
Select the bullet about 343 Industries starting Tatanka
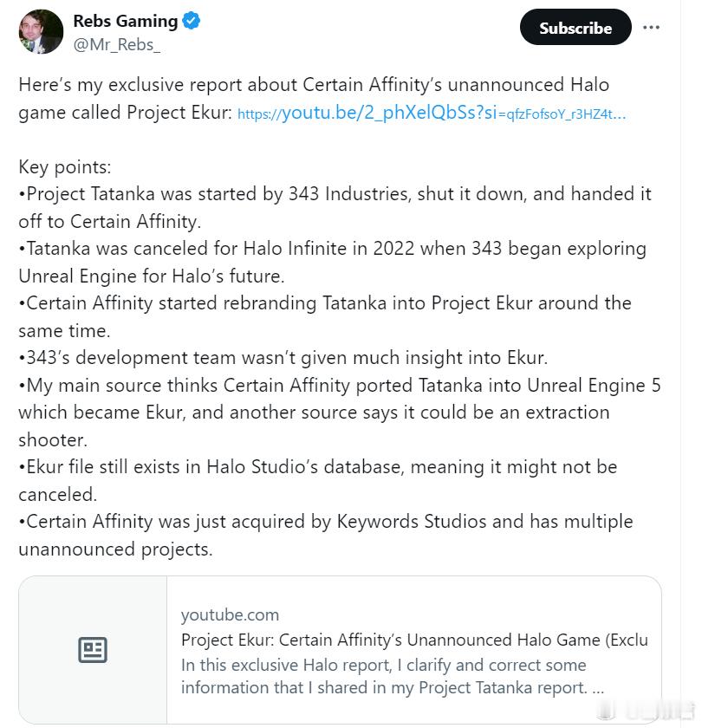coord(335,207)
